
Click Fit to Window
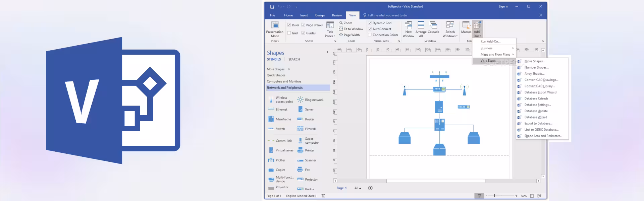point(351,29)
